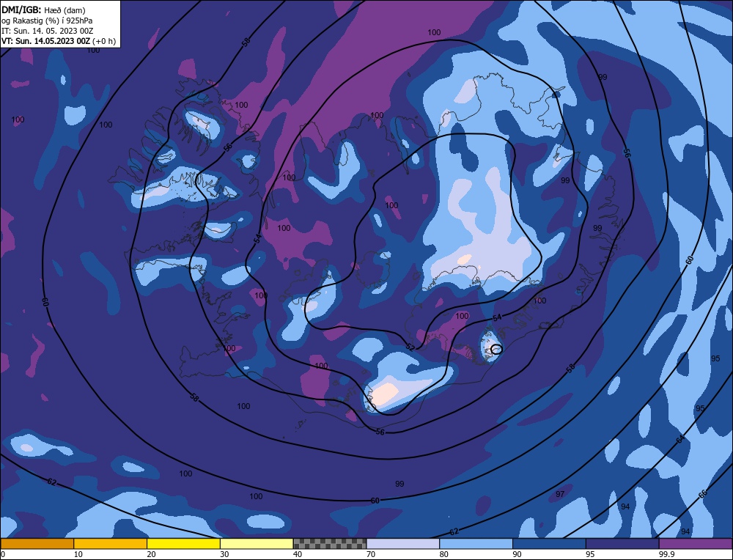
Task: Click the 'DMI/IGB: Hæð (dam)' title line
Action: (x=43, y=10)
